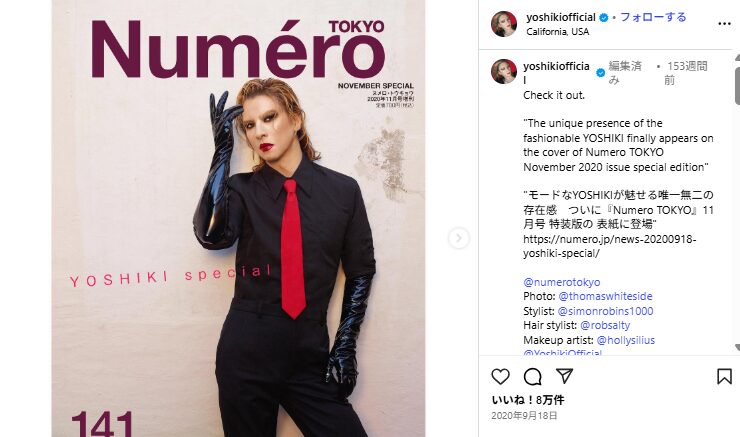Go to the next image with the carousel arrow
Viewport: 740px width, 437px height.
459,238
